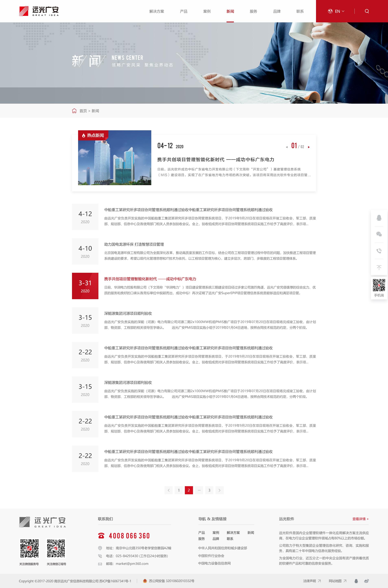Click the grey footer 远光广安 logo
388x588 pixels.
pyautogui.click(x=43, y=522)
